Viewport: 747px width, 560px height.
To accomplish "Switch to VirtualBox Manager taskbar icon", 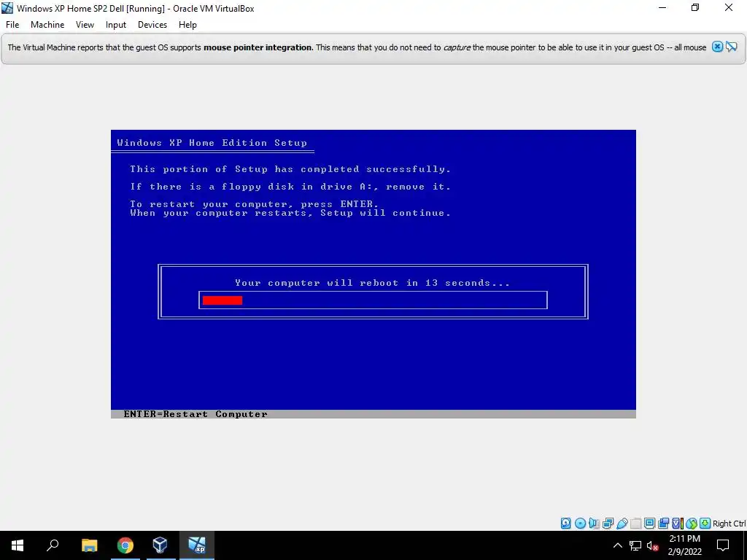I will 160,545.
